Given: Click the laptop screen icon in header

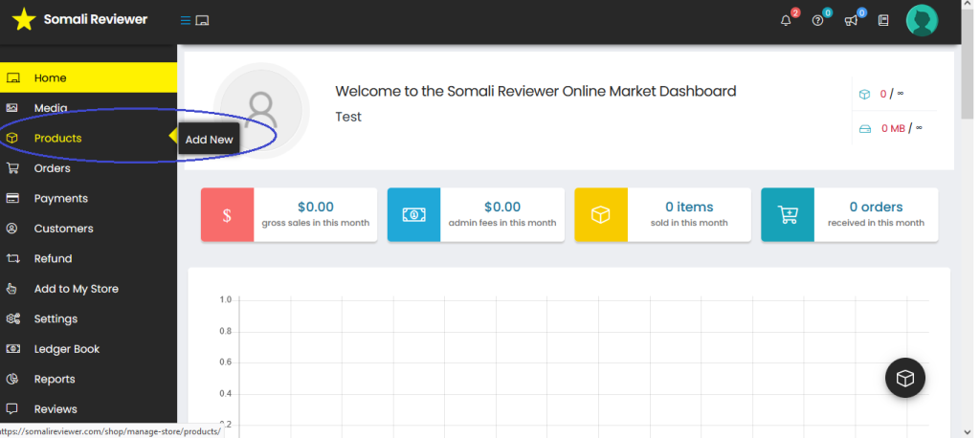Looking at the screenshot, I should tap(202, 21).
